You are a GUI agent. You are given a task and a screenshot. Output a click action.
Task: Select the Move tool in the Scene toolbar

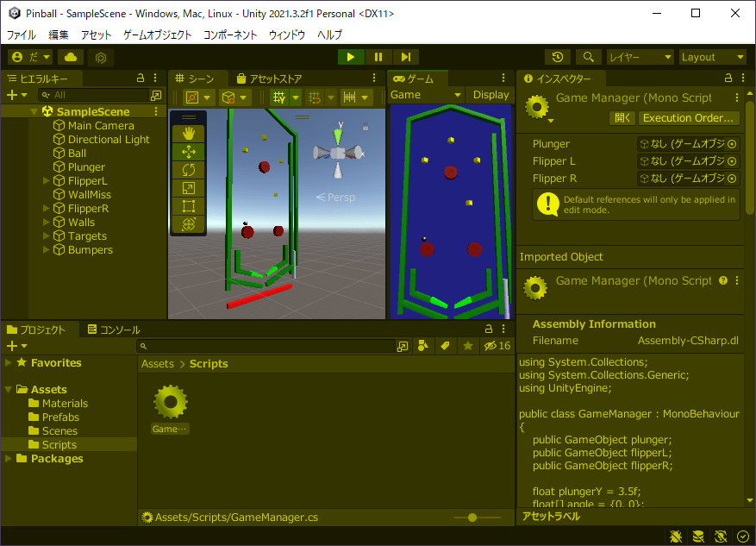coord(189,152)
